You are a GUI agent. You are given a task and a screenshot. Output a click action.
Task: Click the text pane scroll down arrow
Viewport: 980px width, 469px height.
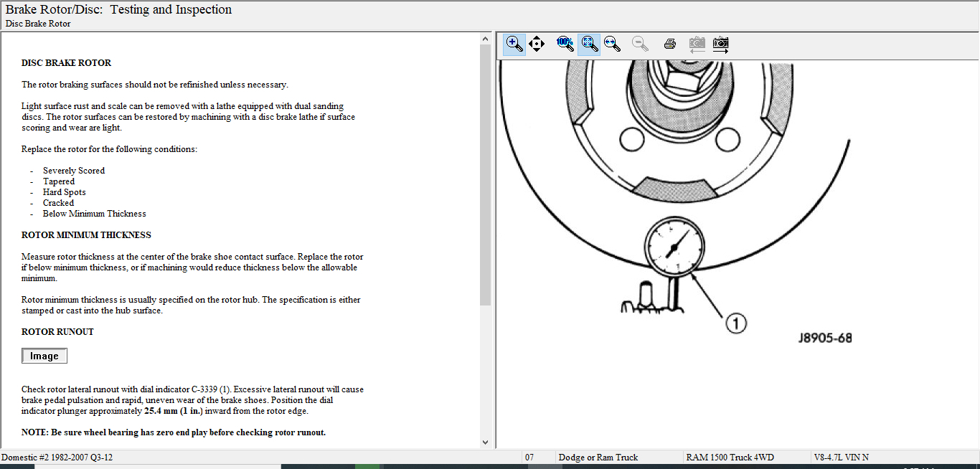point(485,442)
